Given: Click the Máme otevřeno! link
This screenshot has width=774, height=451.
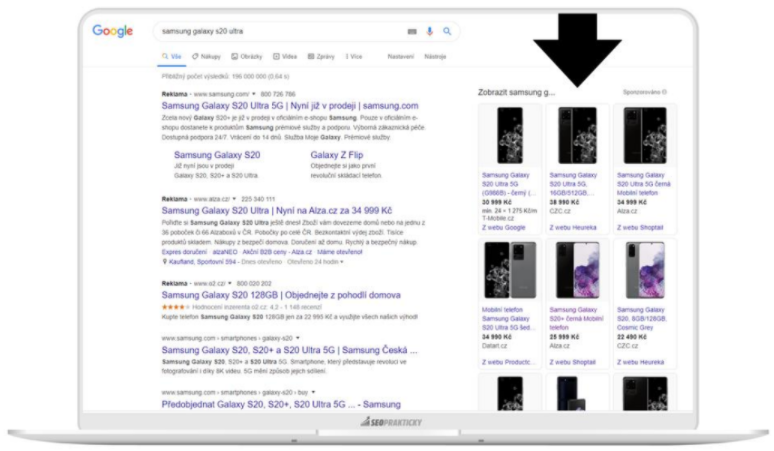Looking at the screenshot, I should pyautogui.click(x=340, y=252).
